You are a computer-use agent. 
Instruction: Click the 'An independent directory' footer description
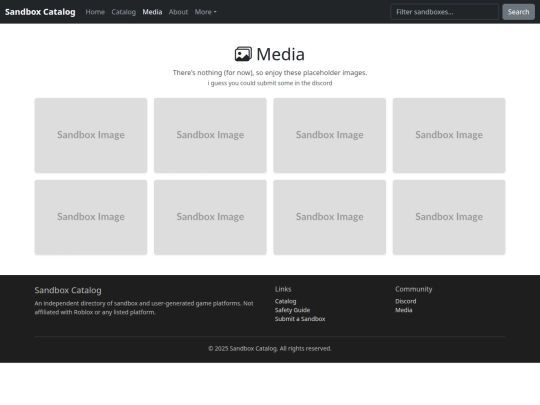click(x=144, y=308)
